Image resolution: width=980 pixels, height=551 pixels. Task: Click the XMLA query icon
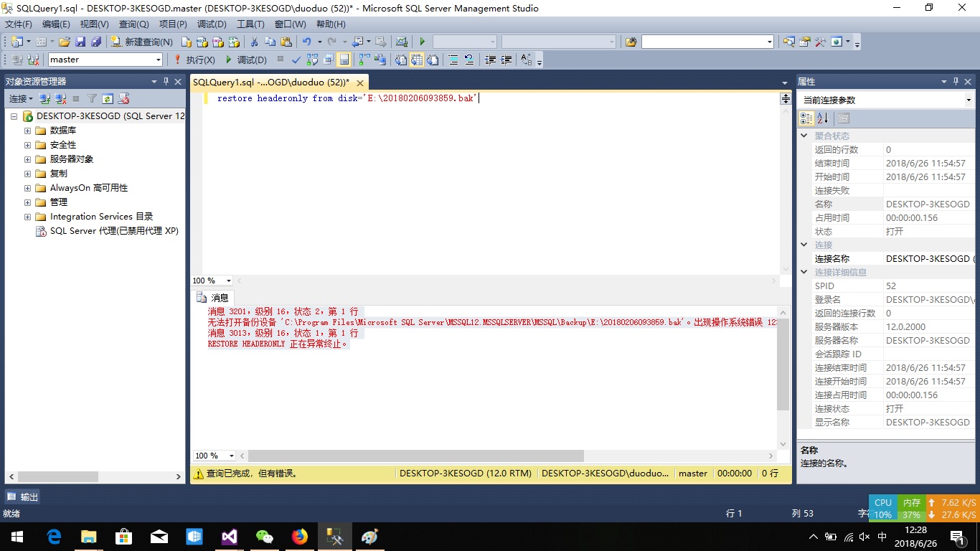(234, 42)
